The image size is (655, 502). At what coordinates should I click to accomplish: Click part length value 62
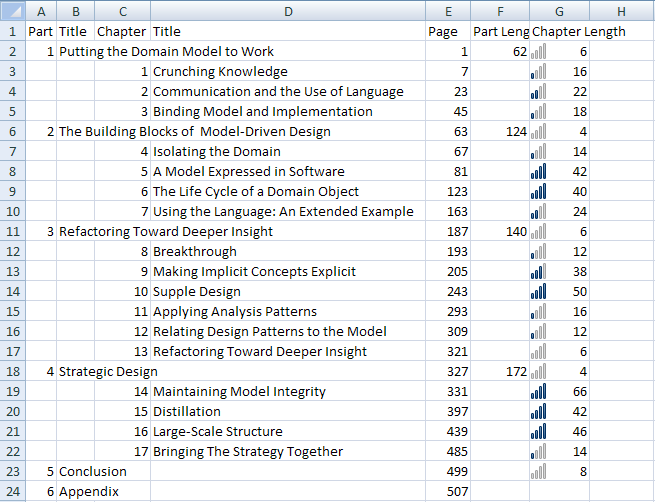pos(500,51)
